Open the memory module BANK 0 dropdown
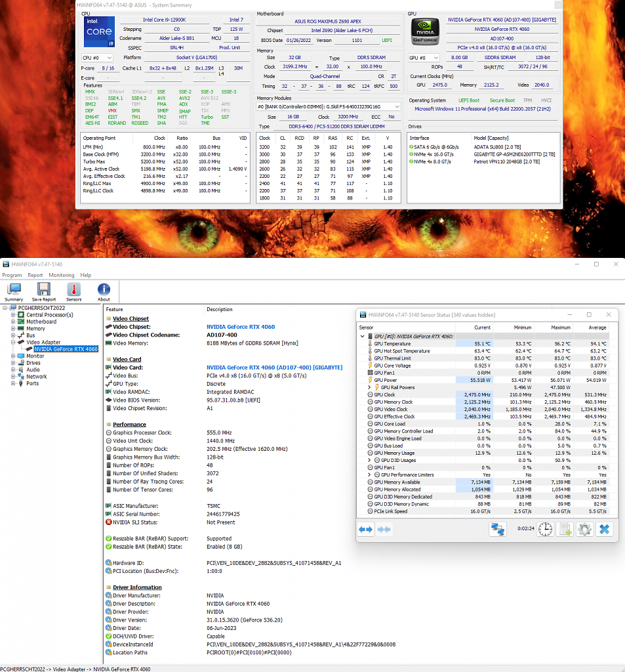Viewport: 625px width, 672px height. tap(329, 106)
